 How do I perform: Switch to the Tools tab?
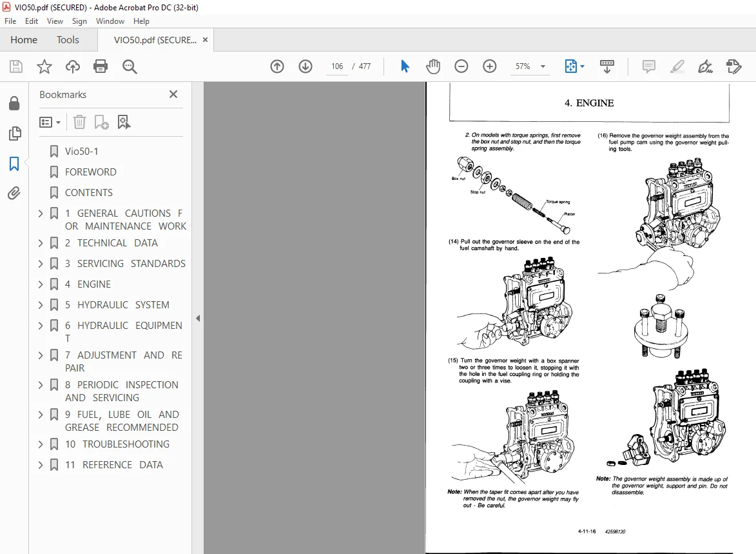click(x=68, y=40)
